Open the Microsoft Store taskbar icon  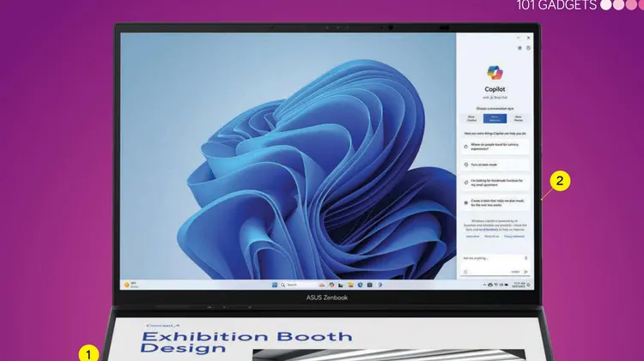pyautogui.click(x=369, y=285)
